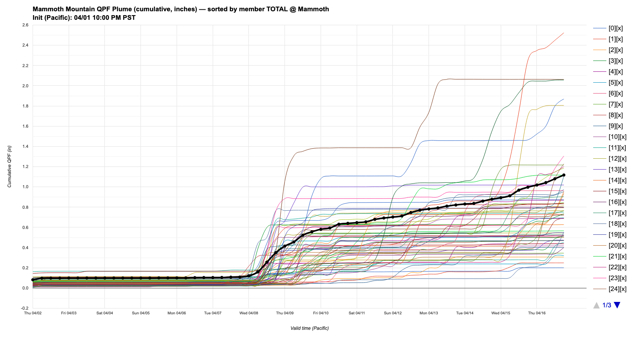Viewport: 644px width, 338px height.
Task: Select legend entry [19][x]
Action: coord(610,235)
